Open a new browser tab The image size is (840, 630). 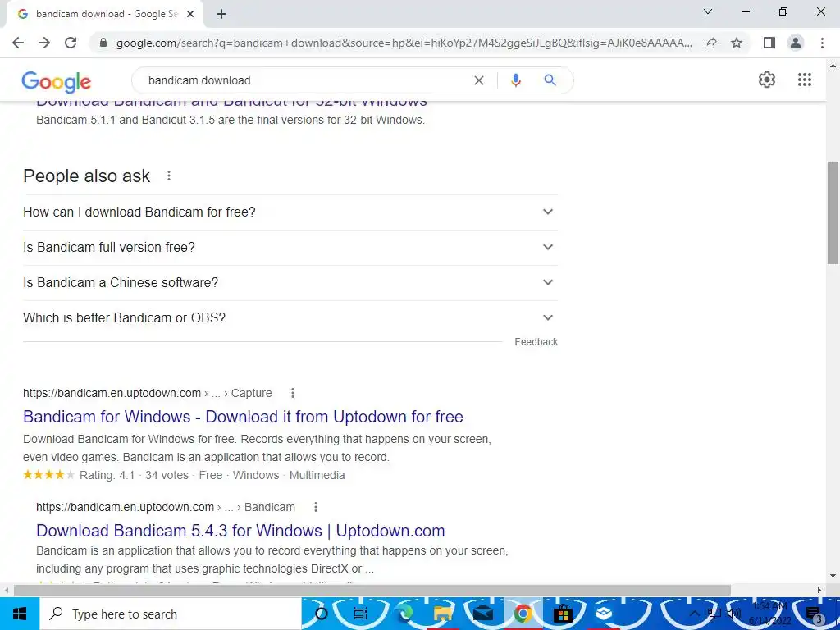(x=221, y=15)
